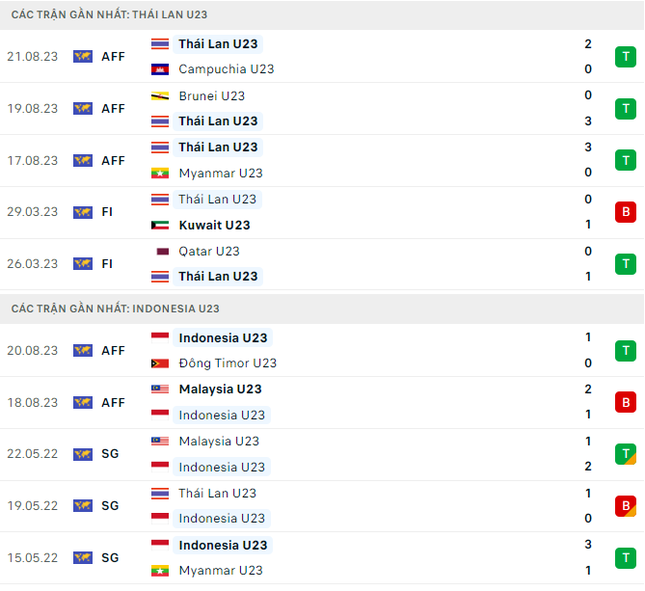Open the Myanmar U23 link in the 17.08.23 match
The image size is (645, 591).
[x=220, y=173]
